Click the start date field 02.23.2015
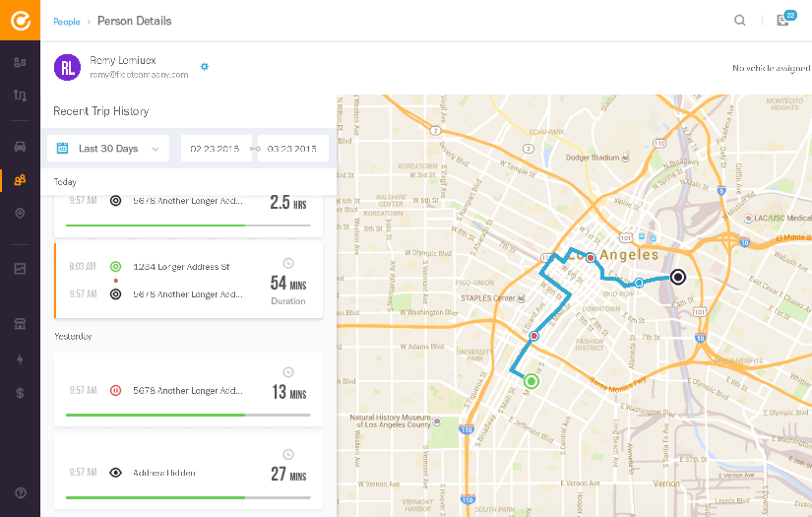This screenshot has height=517, width=812. click(216, 149)
